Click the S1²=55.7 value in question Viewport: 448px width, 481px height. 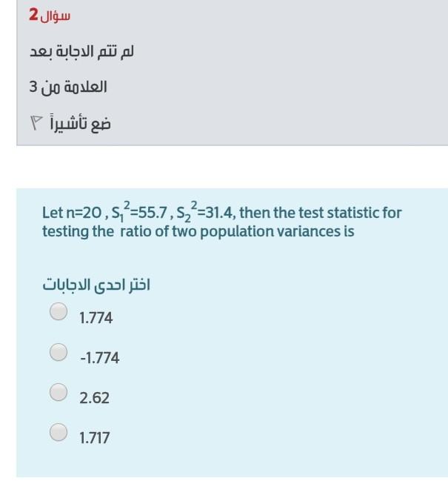pos(139,211)
